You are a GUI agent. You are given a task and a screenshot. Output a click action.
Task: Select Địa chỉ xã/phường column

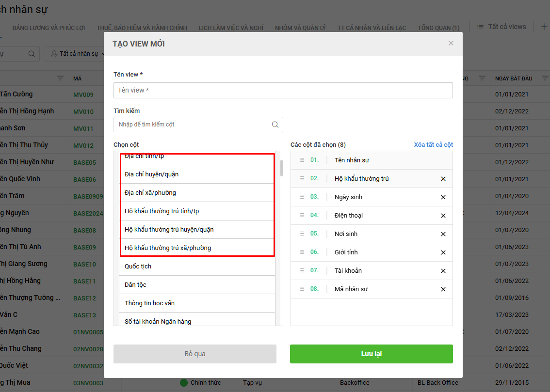[197, 193]
